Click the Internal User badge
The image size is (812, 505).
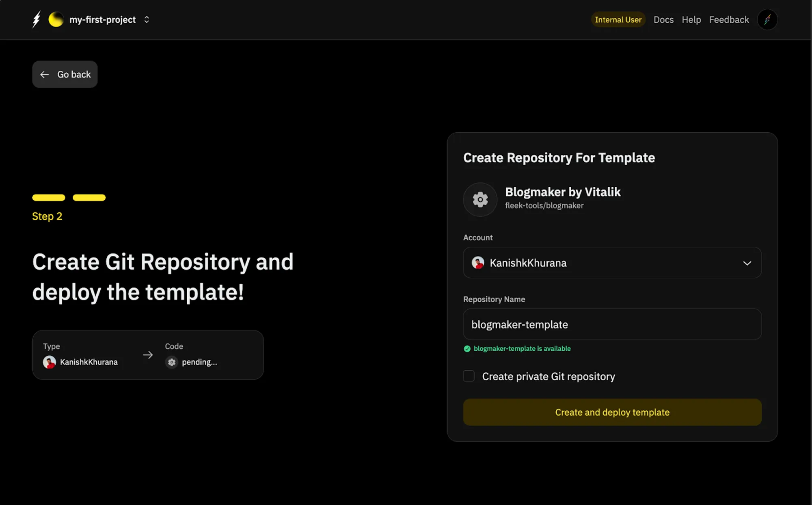tap(618, 19)
